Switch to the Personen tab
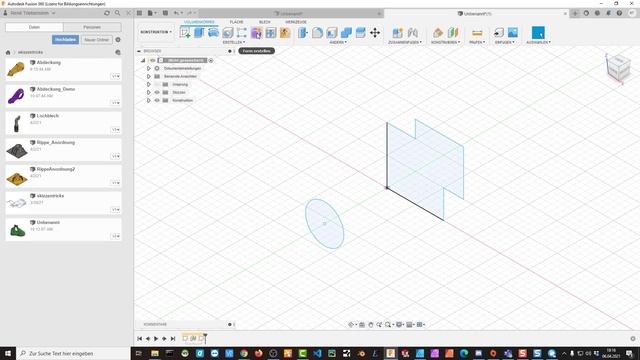This screenshot has height=360, width=640. coord(92,27)
